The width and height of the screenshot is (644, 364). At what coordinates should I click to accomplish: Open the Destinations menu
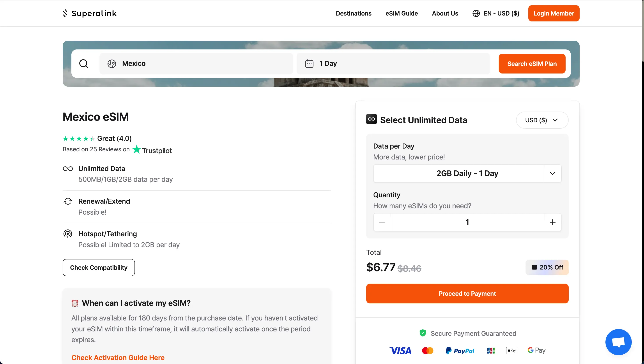tap(354, 13)
